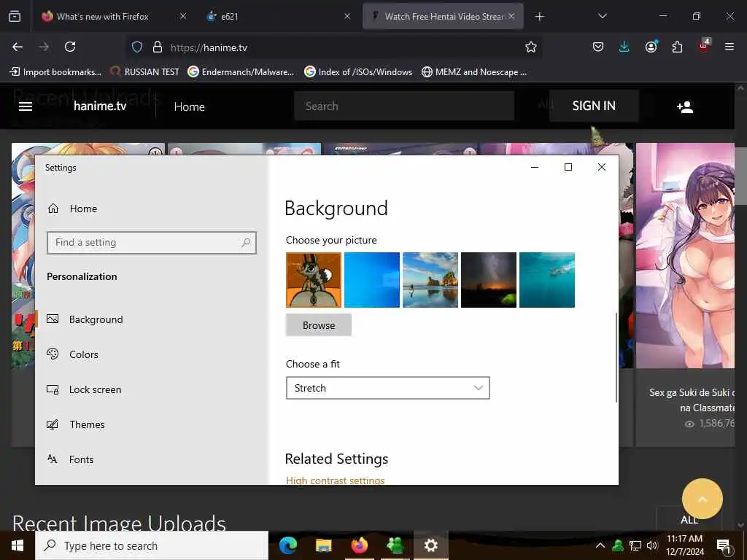Viewport: 747px width, 560px height.
Task: Click the Firefox taskbar icon
Action: click(x=359, y=545)
